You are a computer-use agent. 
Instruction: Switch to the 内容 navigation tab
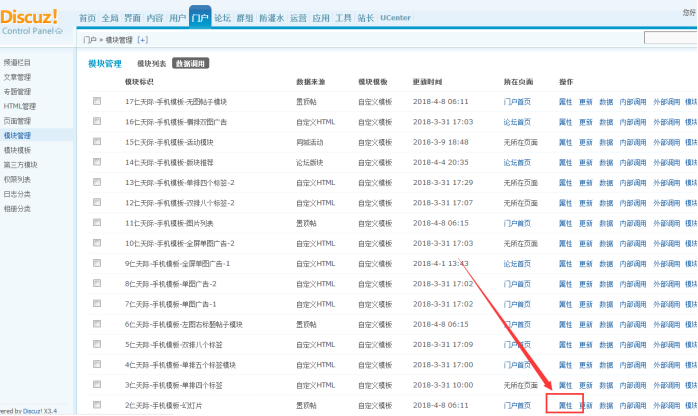(155, 18)
